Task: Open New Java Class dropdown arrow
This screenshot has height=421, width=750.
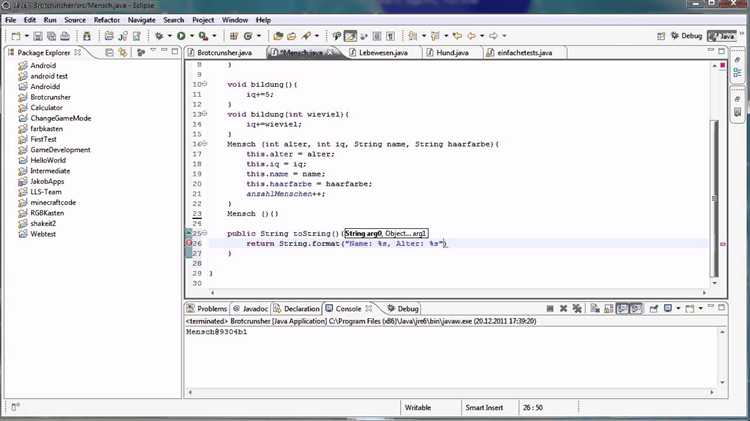Action: (259, 36)
